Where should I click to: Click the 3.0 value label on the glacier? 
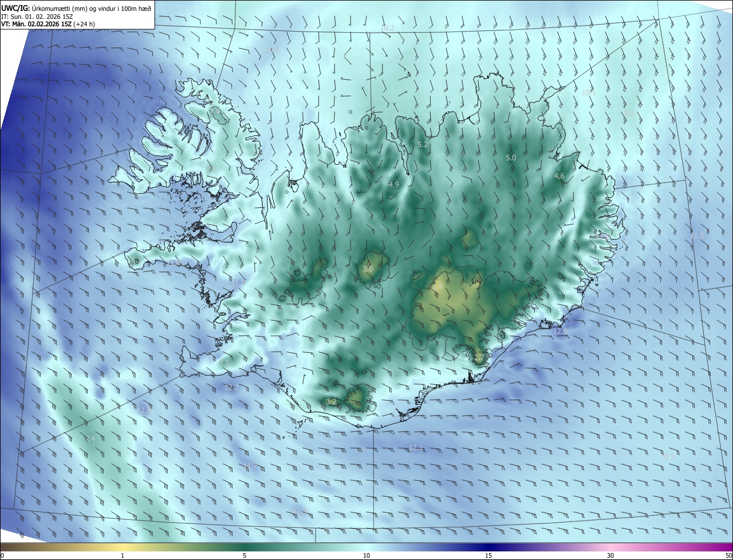pos(368,269)
